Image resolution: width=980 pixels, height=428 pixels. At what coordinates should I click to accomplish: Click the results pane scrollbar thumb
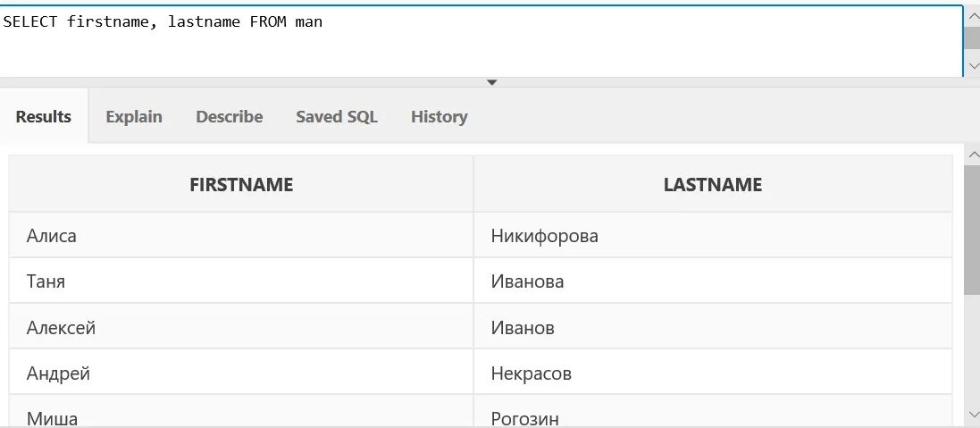point(972,230)
